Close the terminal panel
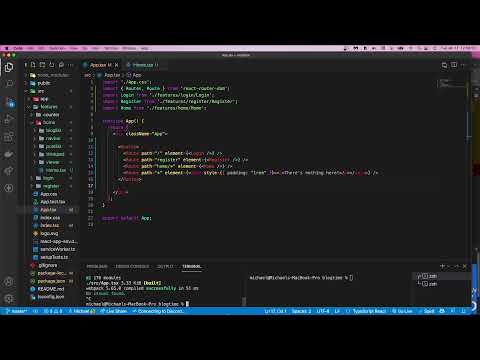 pyautogui.click(x=465, y=266)
